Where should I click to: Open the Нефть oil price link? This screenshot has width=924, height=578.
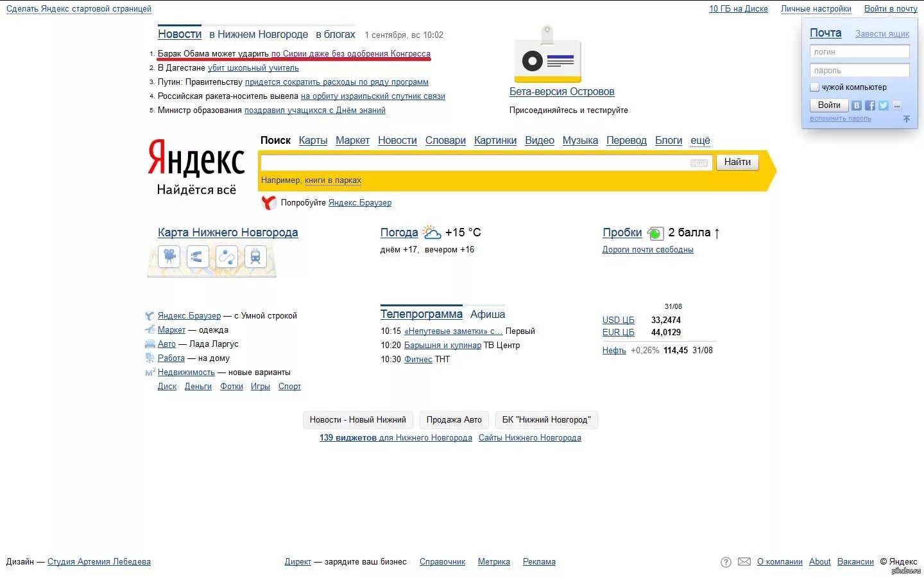click(614, 351)
